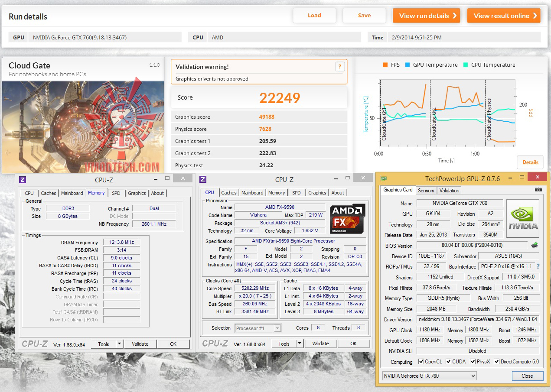Viewport: 551px width, 392px height.
Task: Click the GPU-Z screenshot camera icon
Action: click(x=538, y=190)
